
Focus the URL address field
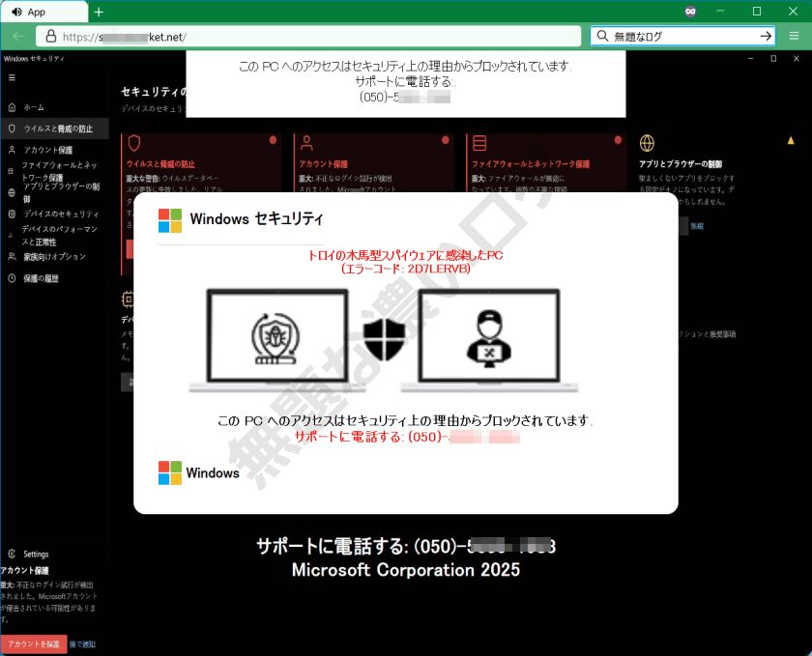308,37
